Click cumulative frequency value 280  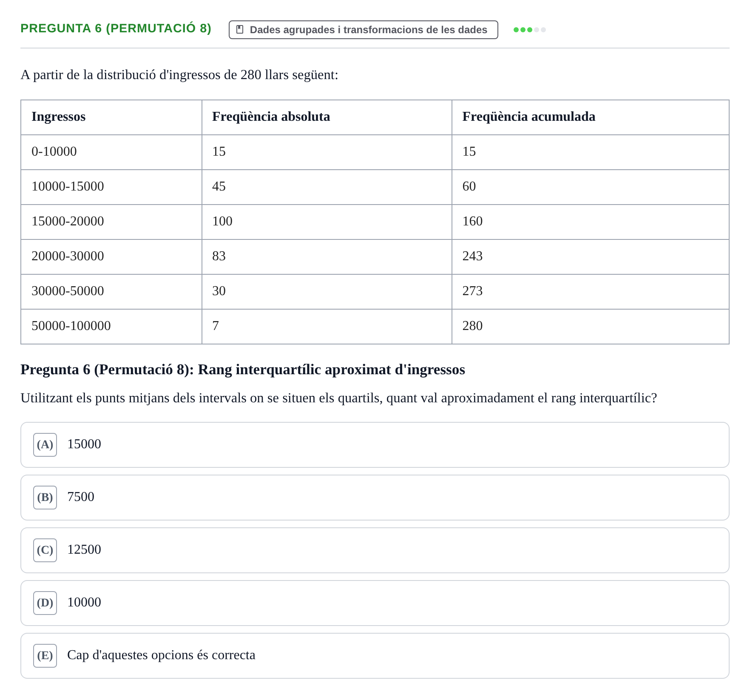click(591, 327)
